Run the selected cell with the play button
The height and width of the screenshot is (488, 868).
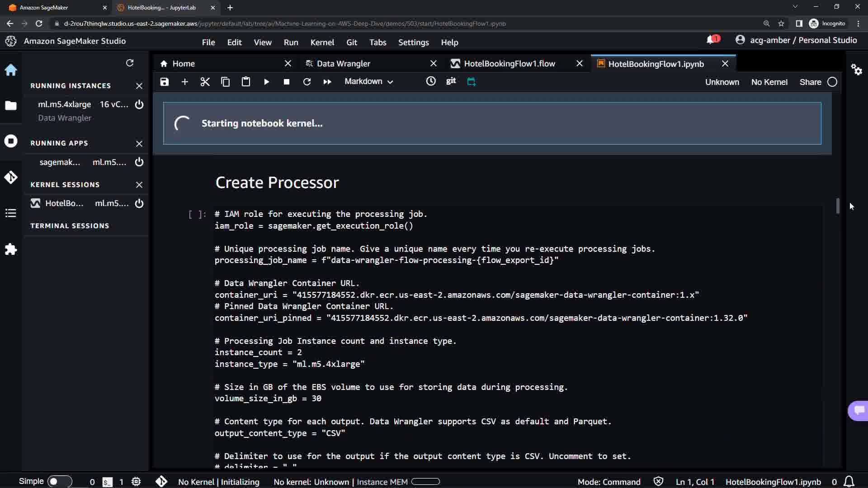pos(266,82)
